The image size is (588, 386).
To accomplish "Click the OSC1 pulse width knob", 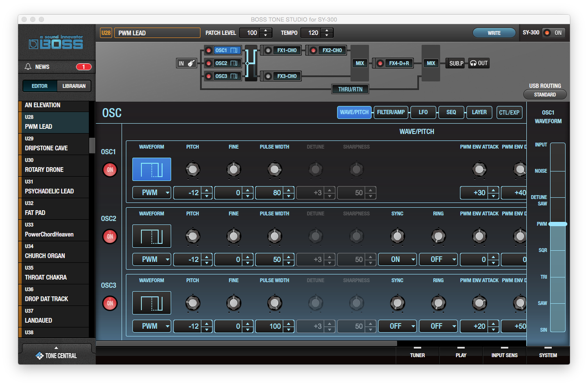I will [274, 170].
